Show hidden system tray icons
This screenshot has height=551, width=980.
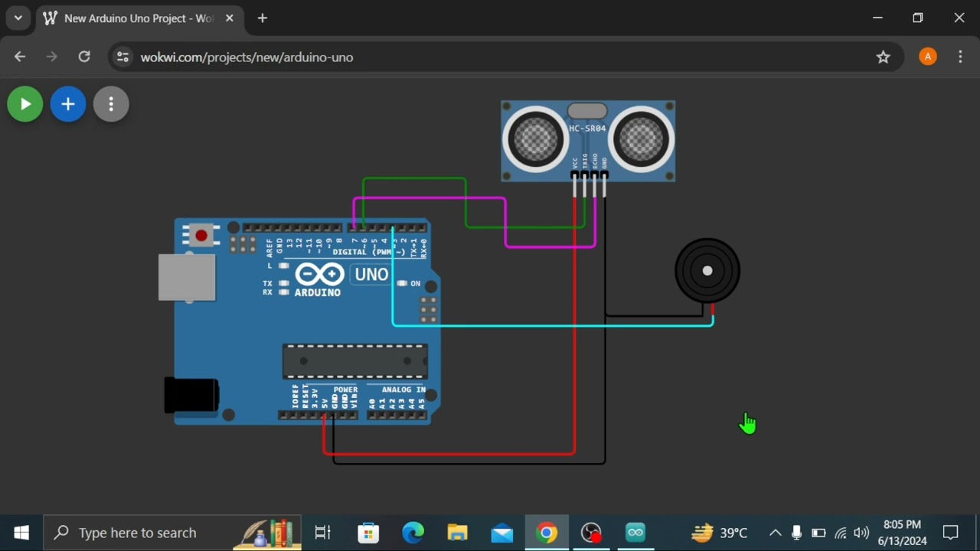(x=776, y=533)
